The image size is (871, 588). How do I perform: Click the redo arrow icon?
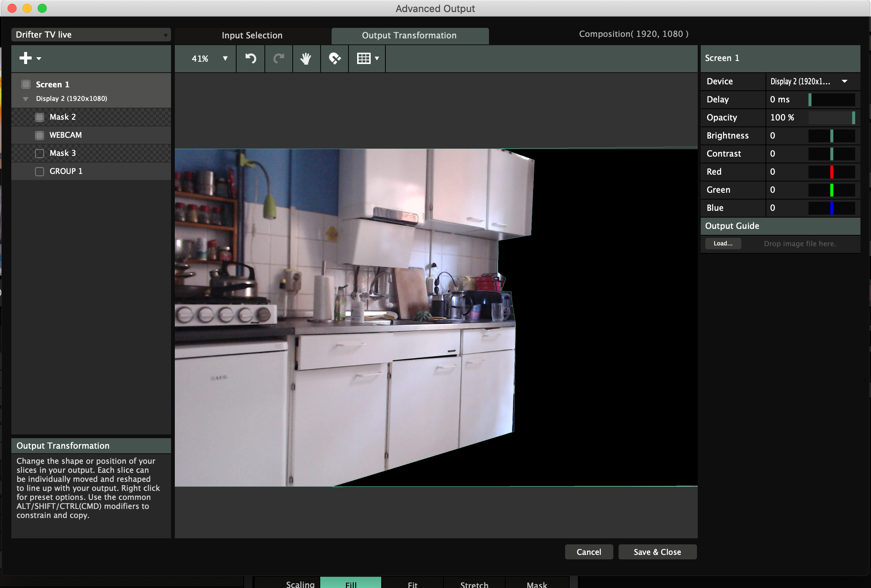coord(279,58)
